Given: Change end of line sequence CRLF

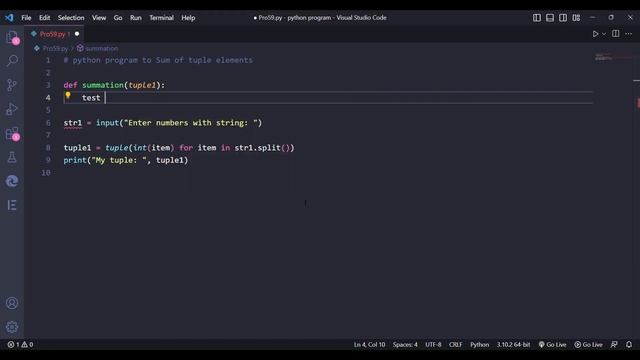Looking at the screenshot, I should [456, 344].
